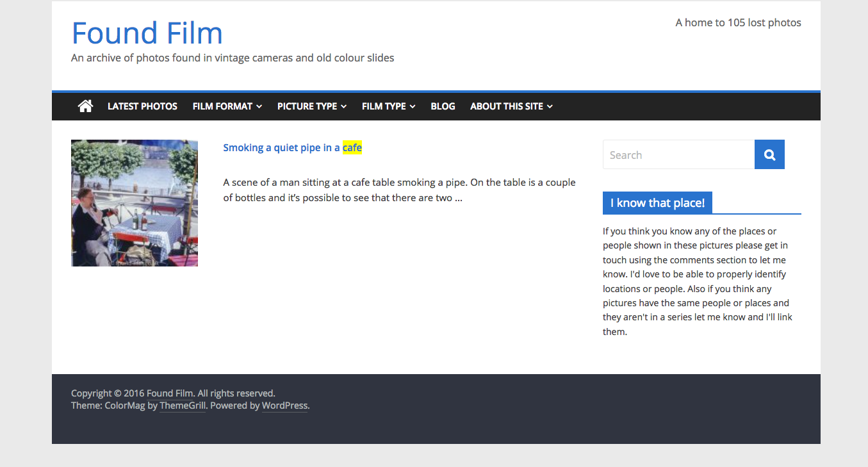The image size is (868, 467).
Task: Expand the About This Site menu
Action: [511, 106]
